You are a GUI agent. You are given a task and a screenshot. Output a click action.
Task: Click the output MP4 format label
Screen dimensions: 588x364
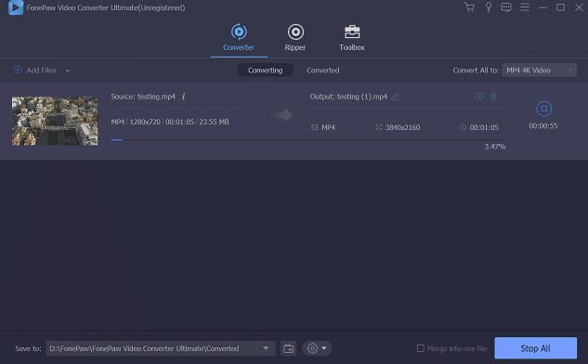pyautogui.click(x=328, y=127)
